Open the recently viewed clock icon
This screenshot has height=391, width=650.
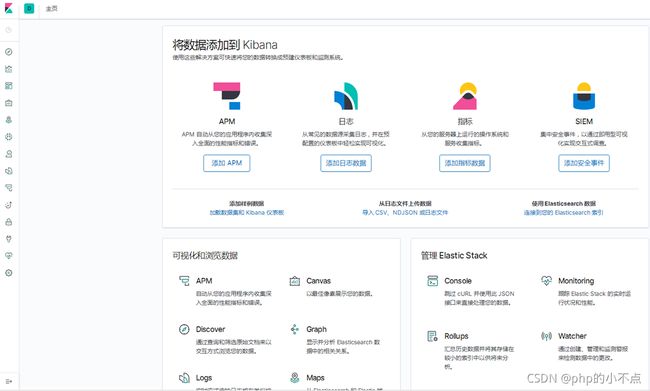coord(9,30)
